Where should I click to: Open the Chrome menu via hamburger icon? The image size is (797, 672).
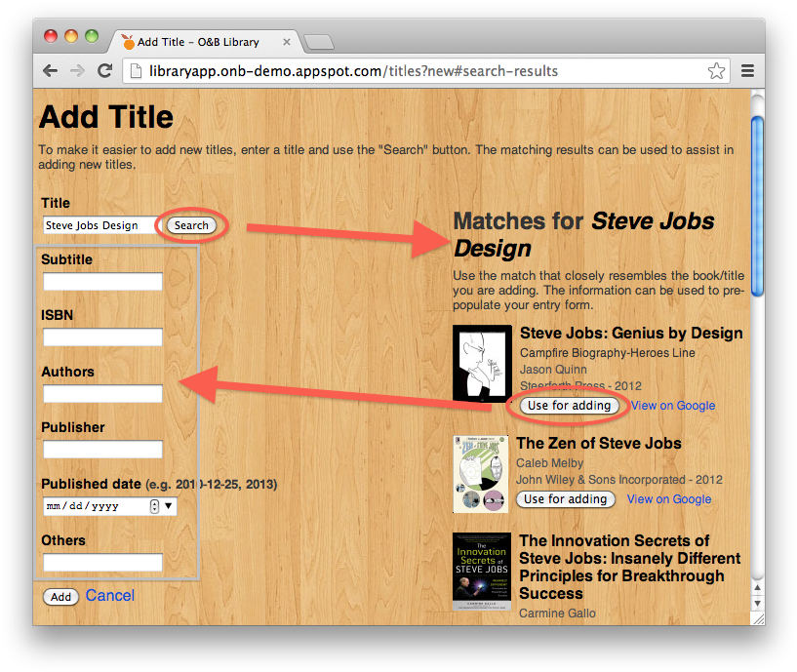tap(746, 70)
